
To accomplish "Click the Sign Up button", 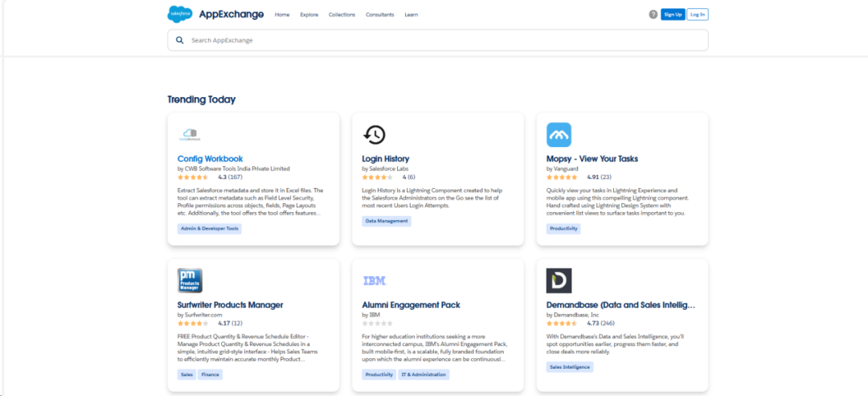I will [x=673, y=14].
